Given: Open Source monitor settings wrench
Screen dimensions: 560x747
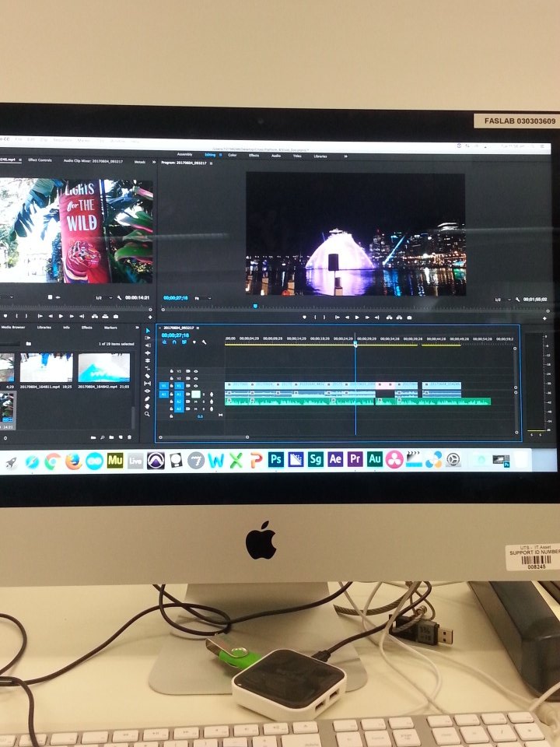Looking at the screenshot, I should click(120, 297).
